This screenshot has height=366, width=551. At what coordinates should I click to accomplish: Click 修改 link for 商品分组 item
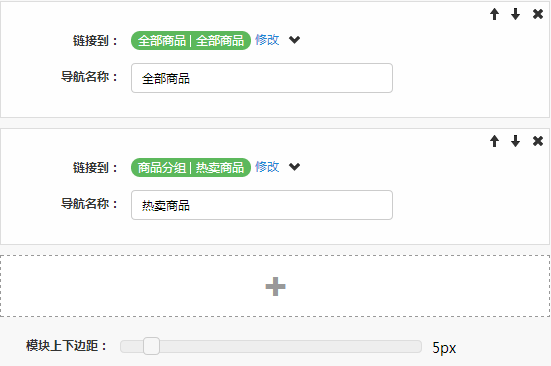coord(267,166)
